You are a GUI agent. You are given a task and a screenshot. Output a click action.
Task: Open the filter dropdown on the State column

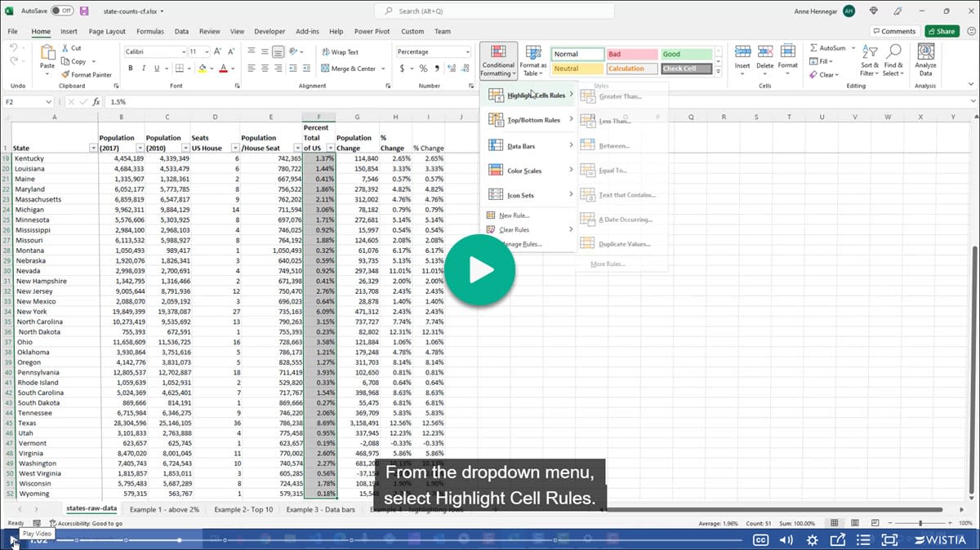[92, 148]
